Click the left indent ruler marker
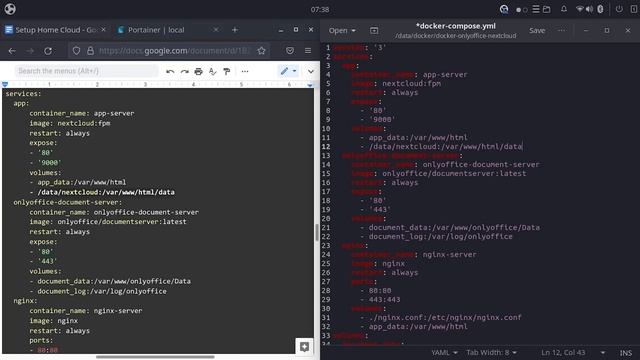The height and width of the screenshot is (360, 640). coord(5,84)
